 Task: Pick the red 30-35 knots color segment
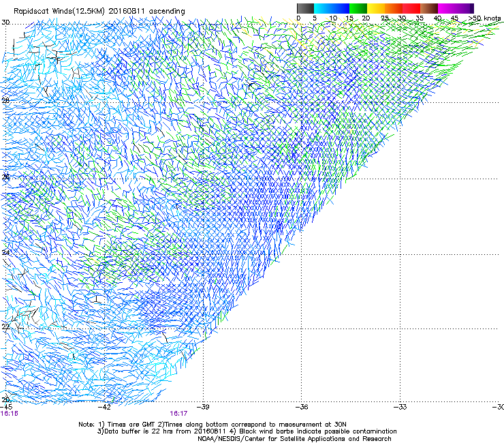pyautogui.click(x=411, y=8)
